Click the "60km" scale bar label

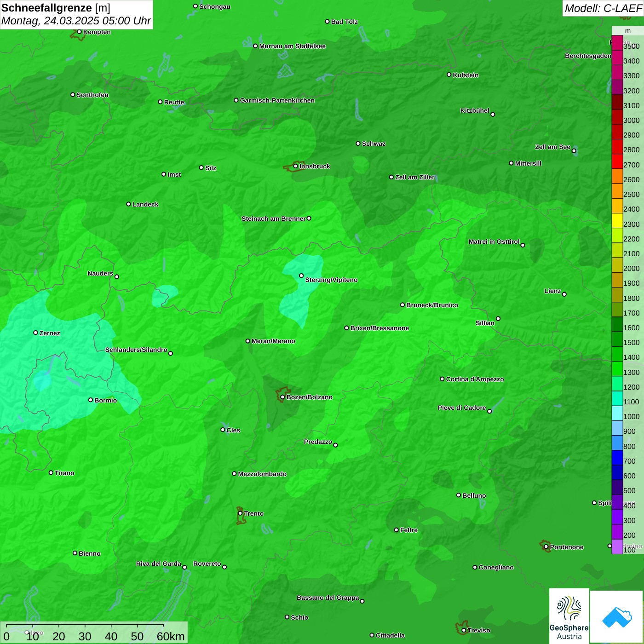click(x=171, y=636)
